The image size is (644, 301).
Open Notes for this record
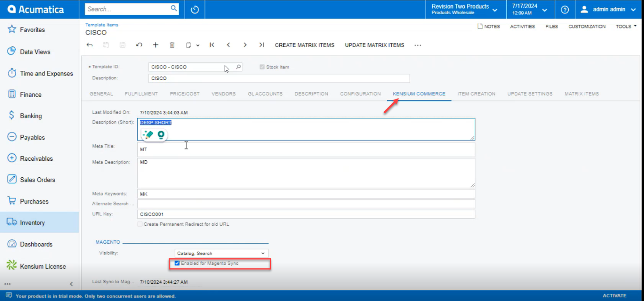click(489, 26)
